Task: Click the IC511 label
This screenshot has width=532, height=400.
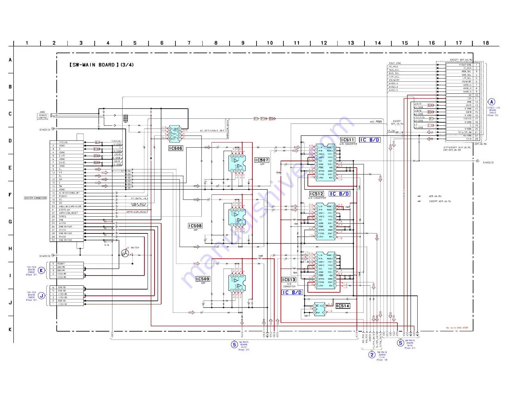Action: 348,140
